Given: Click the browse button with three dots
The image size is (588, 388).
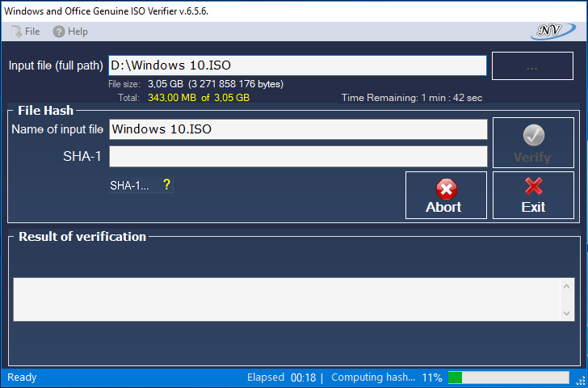Looking at the screenshot, I should [532, 66].
